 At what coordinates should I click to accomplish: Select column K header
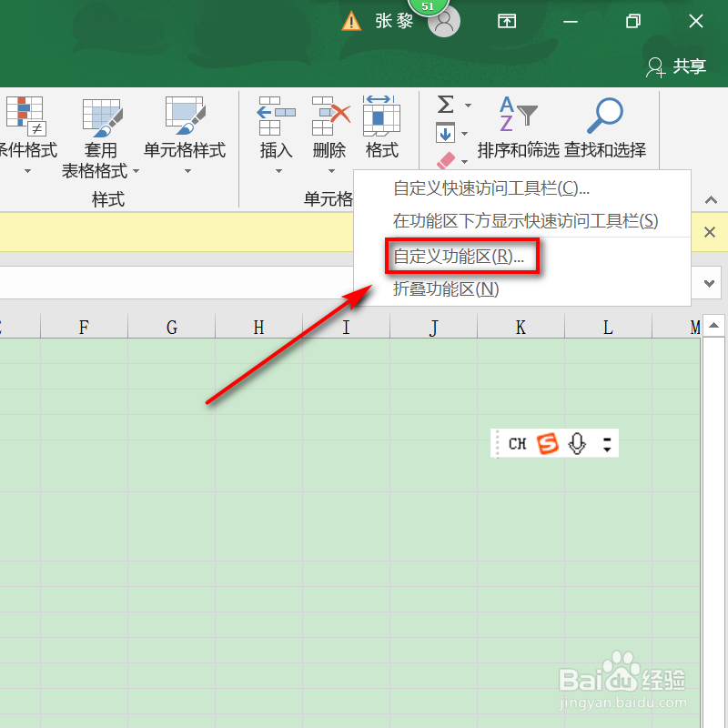521,327
